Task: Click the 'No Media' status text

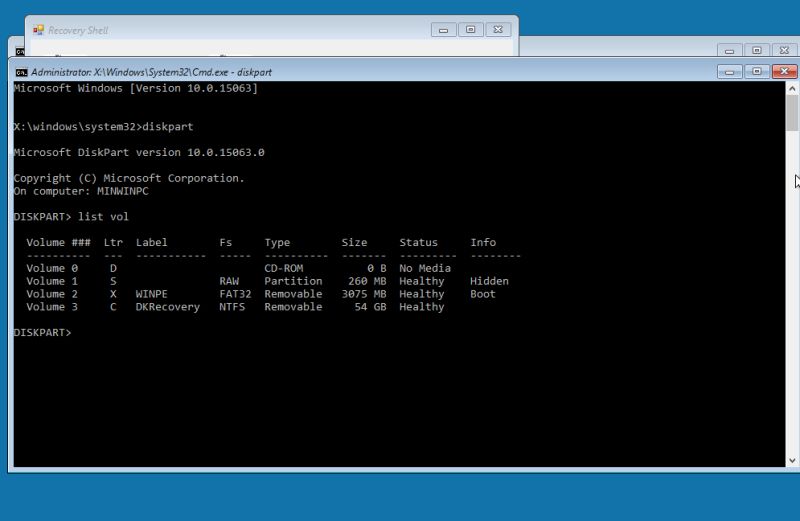Action: click(x=425, y=268)
